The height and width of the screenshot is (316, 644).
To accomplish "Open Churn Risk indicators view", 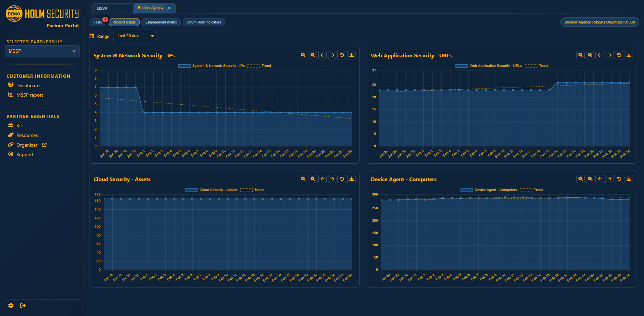I will [204, 22].
